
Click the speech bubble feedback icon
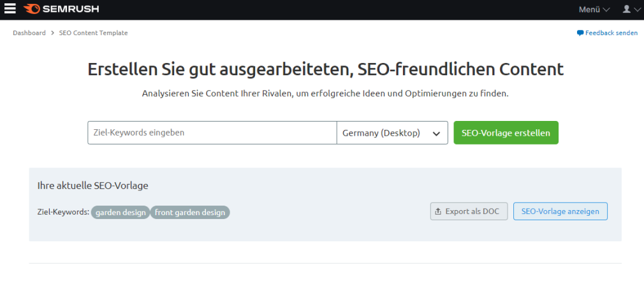click(x=580, y=33)
